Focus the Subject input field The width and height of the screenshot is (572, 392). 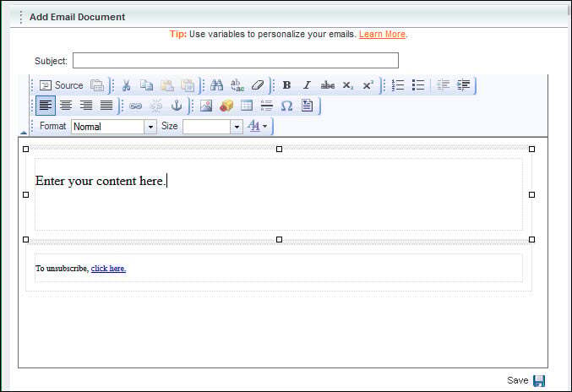point(236,61)
